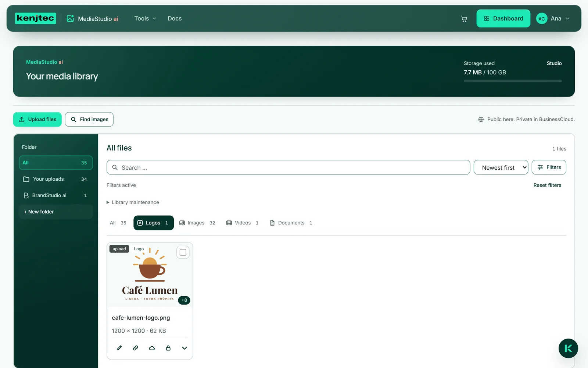Open the Tools menu
The height and width of the screenshot is (368, 588).
tap(145, 18)
